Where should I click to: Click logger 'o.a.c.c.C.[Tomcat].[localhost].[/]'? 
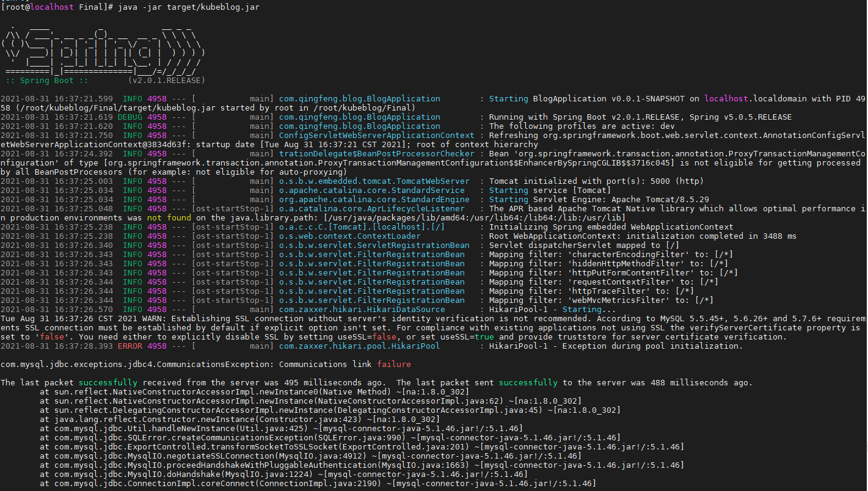(362, 227)
